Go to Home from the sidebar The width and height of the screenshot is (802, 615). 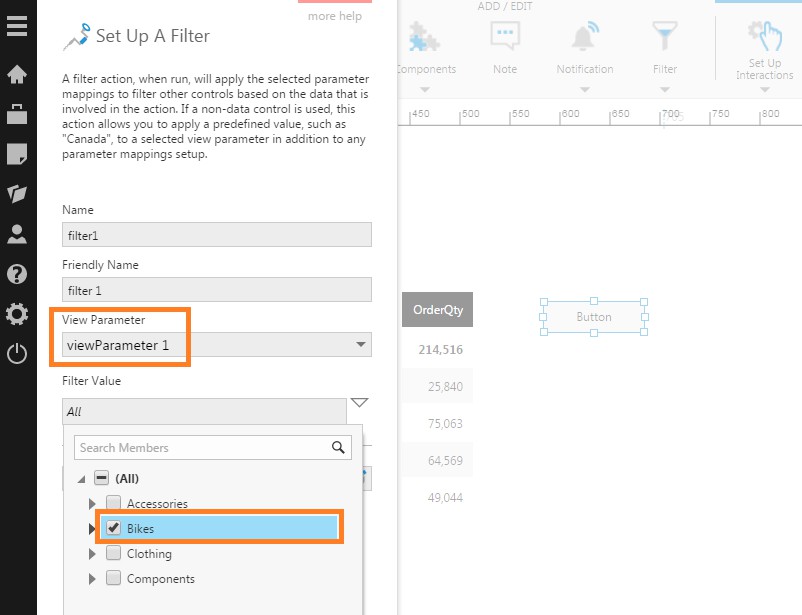tap(17, 75)
